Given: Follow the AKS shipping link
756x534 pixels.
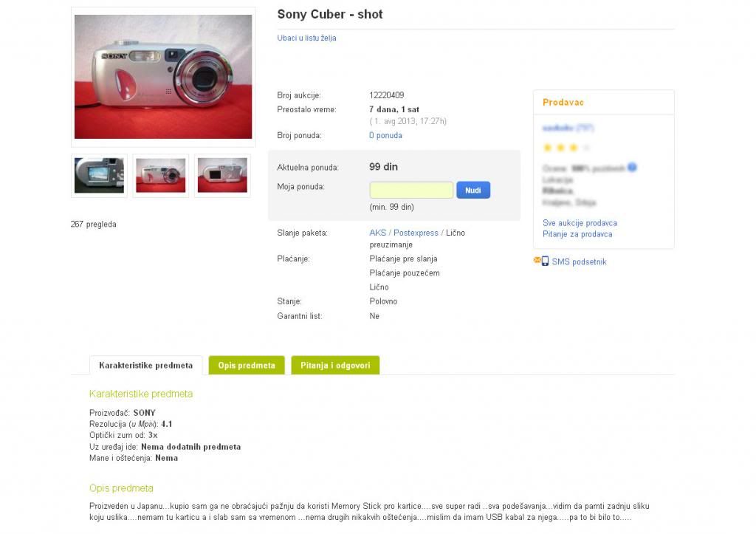Looking at the screenshot, I should [x=377, y=233].
